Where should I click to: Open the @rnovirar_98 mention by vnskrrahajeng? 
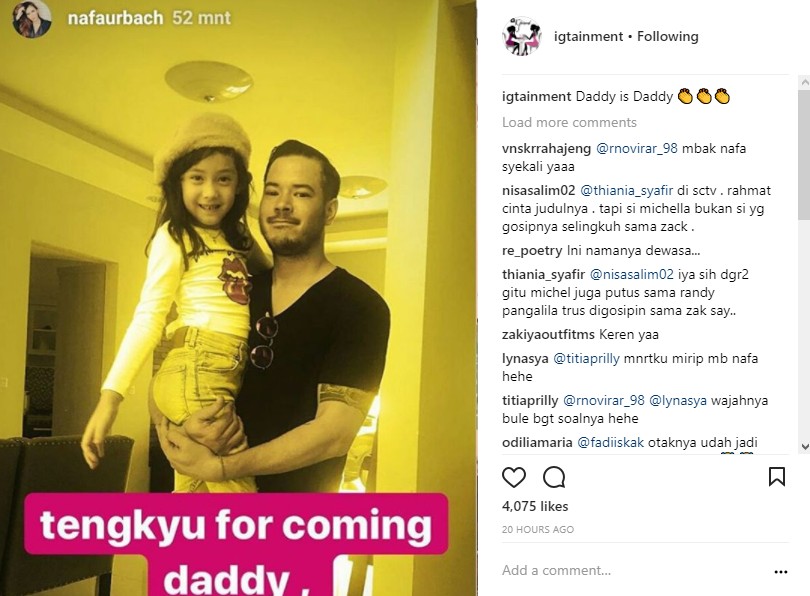(637, 148)
